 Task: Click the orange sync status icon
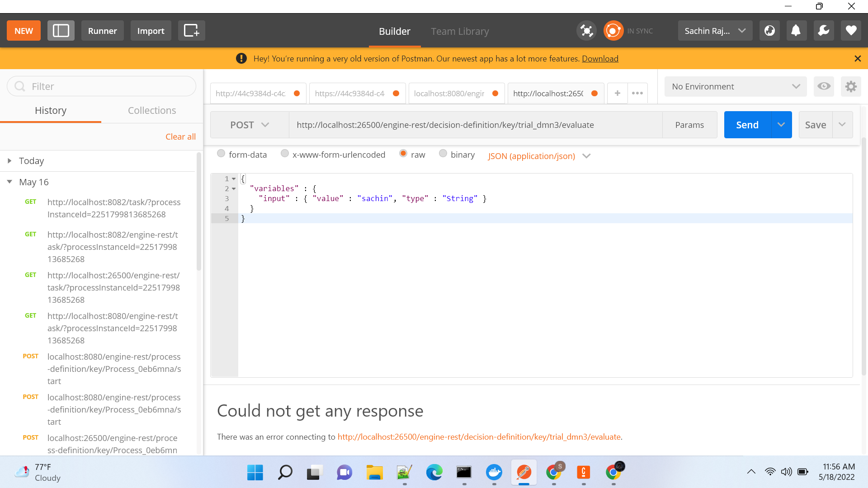(613, 31)
